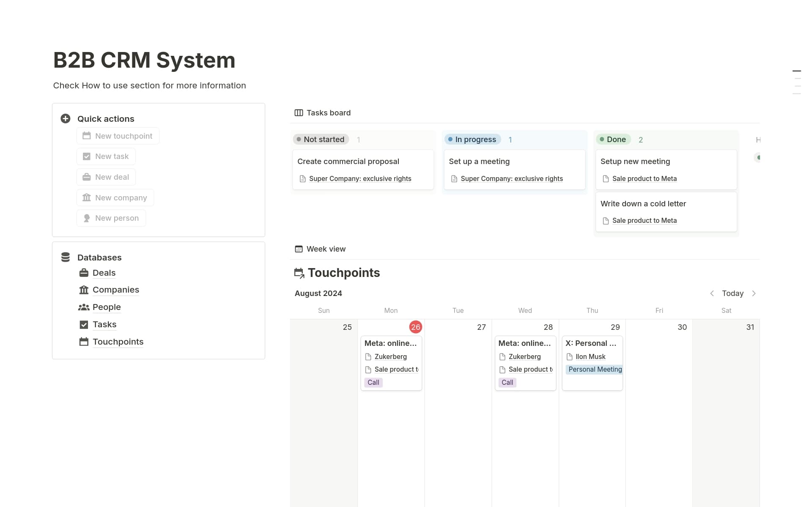Click the Today button in calendar

tap(732, 293)
